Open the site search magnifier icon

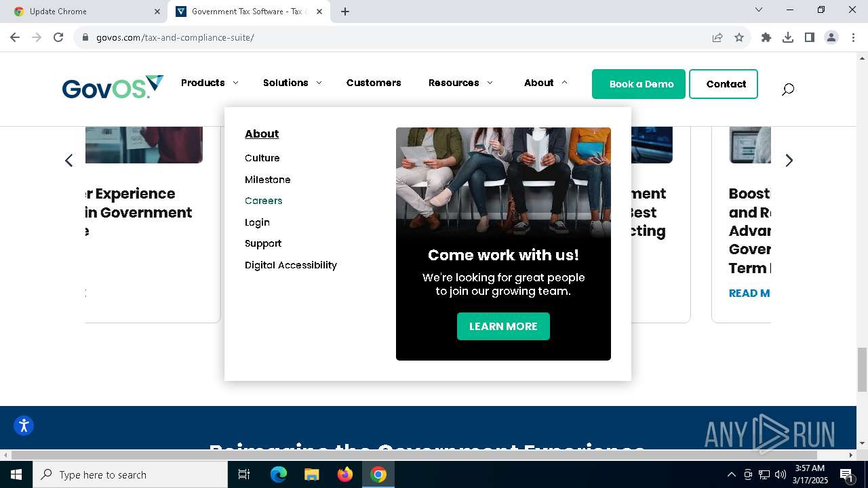(787, 89)
